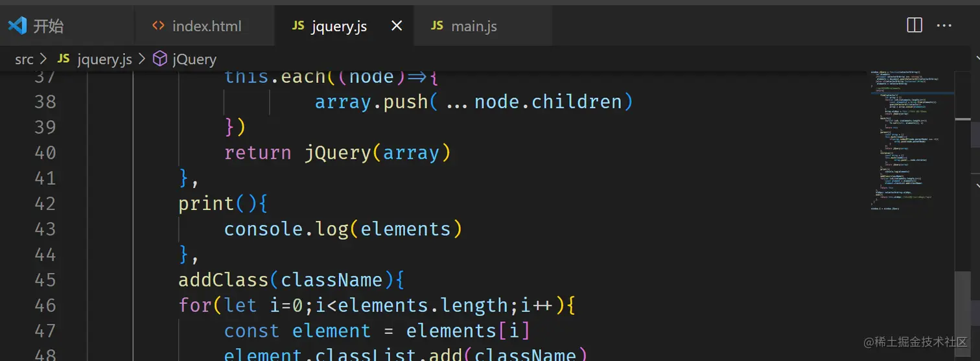This screenshot has width=980, height=361.
Task: Click line number 38 in the gutter
Action: (45, 102)
